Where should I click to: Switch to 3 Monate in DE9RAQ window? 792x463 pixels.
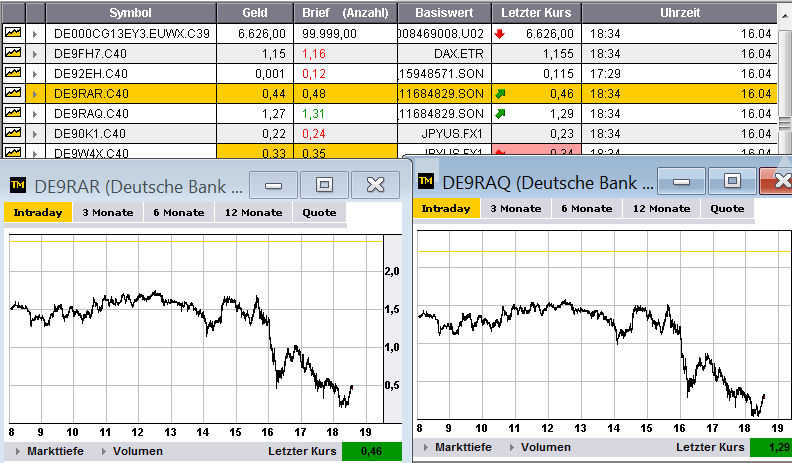[x=515, y=209]
